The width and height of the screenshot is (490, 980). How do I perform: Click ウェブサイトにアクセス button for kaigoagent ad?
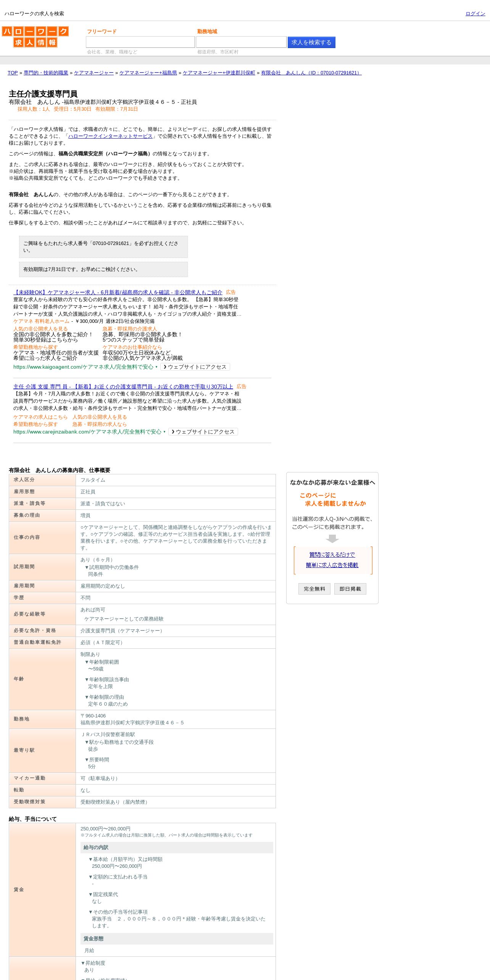pyautogui.click(x=195, y=367)
